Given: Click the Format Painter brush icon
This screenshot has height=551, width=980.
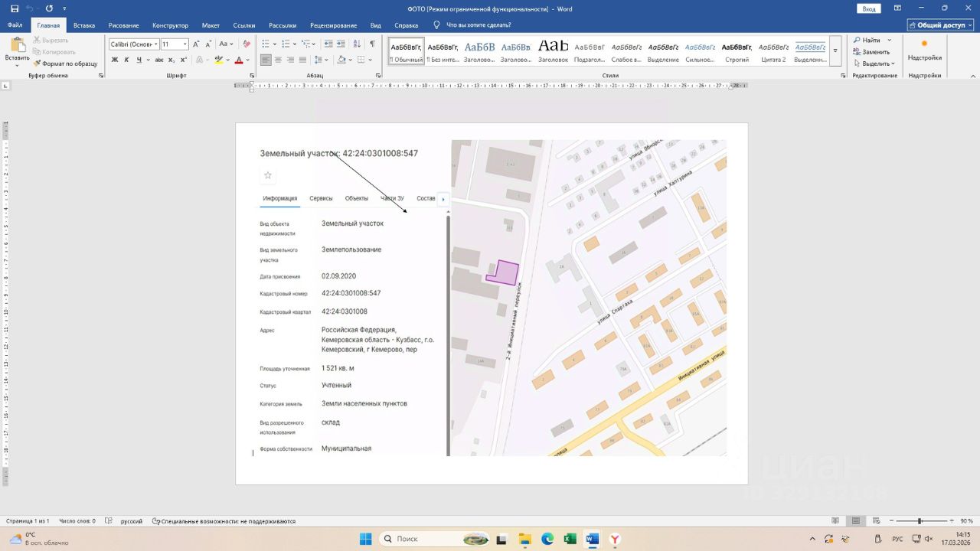Looking at the screenshot, I should coord(37,64).
